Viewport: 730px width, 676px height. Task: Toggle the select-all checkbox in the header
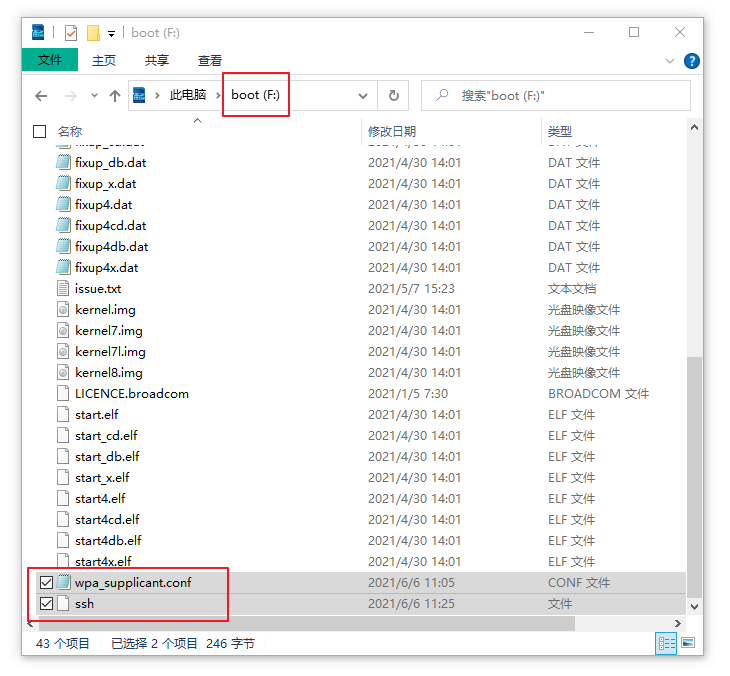coord(40,131)
